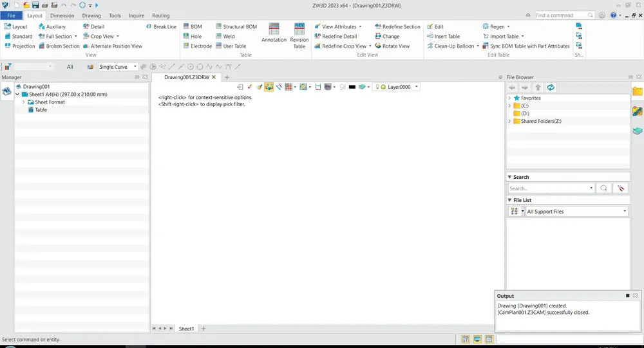Switch to the Tools ribbon tab
The height and width of the screenshot is (348, 644).
[115, 15]
